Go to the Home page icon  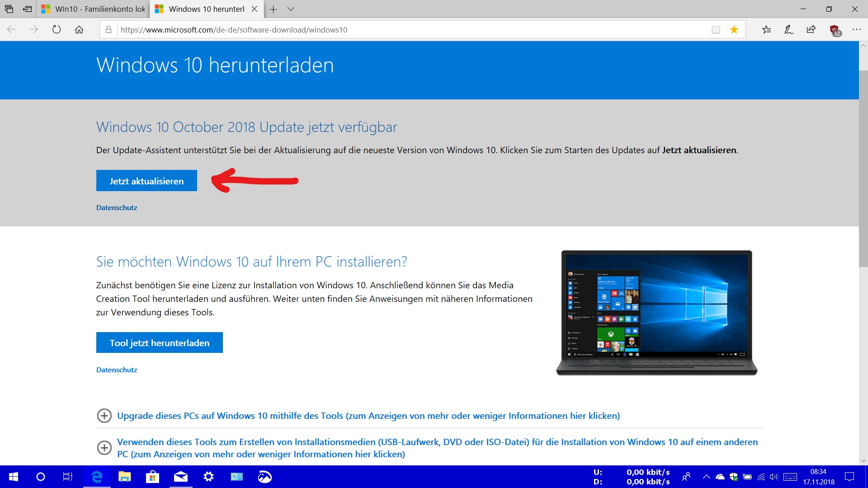79,29
